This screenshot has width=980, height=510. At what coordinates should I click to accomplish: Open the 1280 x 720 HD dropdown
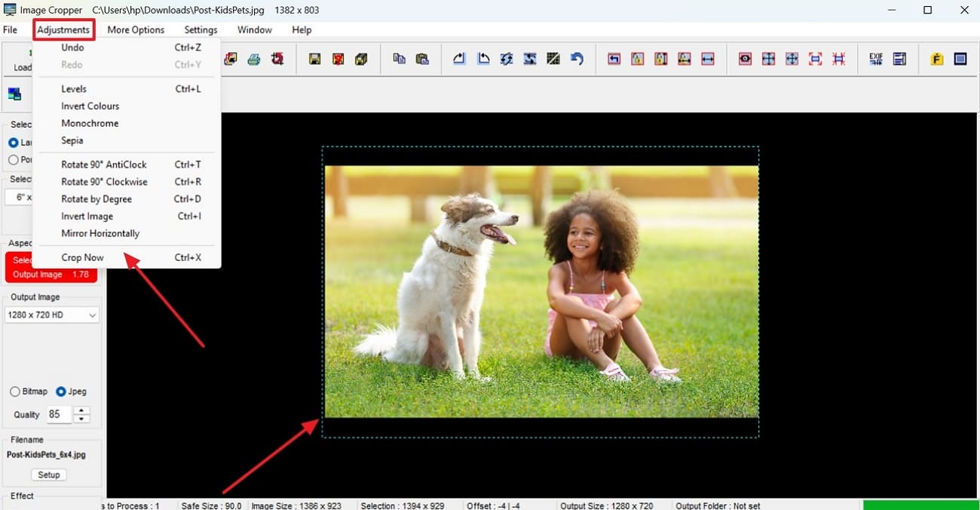[x=51, y=315]
